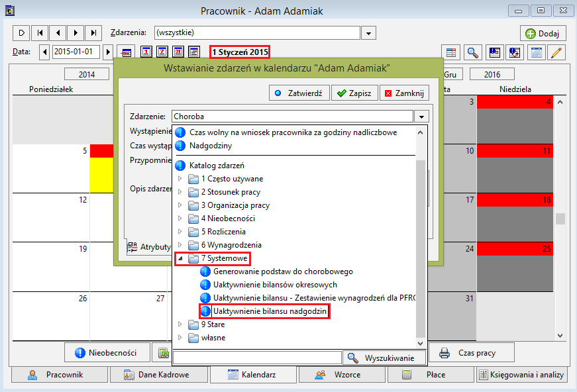This screenshot has width=577, height=392.
Task: Click the Zapisz save button
Action: click(354, 93)
